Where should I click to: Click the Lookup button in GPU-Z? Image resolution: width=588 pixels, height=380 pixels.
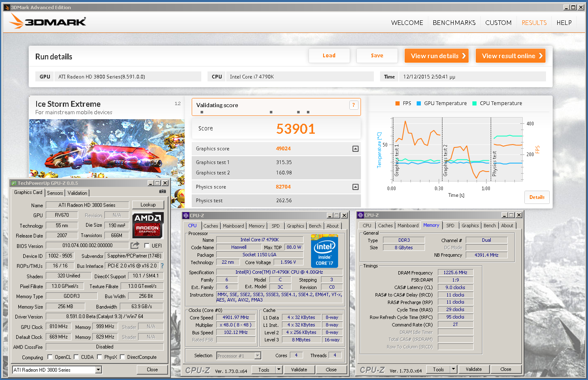(148, 205)
